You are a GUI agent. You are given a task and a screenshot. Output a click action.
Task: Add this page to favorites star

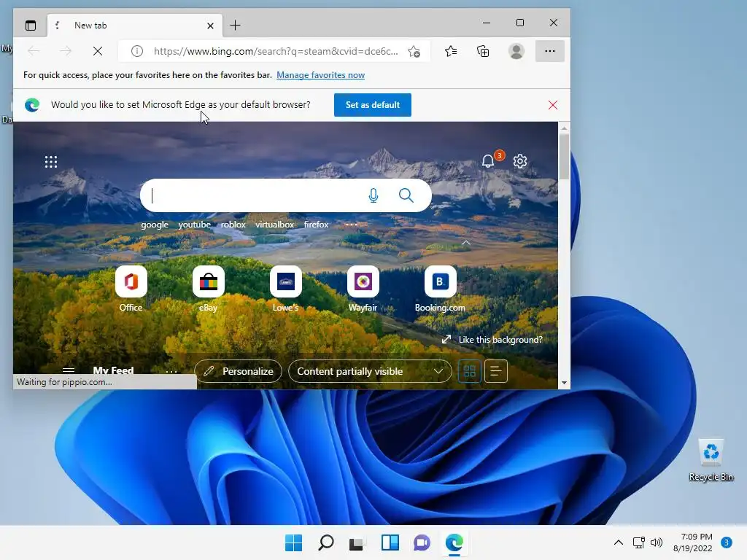pos(414,52)
